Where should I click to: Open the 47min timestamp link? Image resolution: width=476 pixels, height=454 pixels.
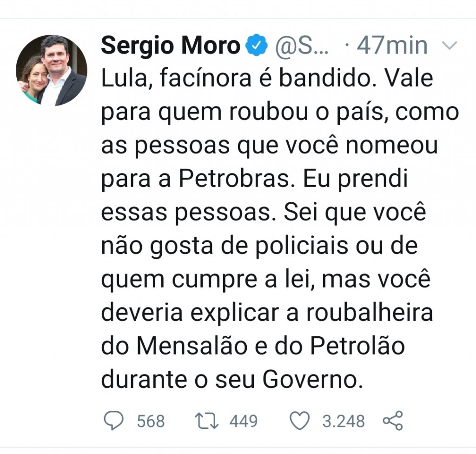click(x=392, y=46)
